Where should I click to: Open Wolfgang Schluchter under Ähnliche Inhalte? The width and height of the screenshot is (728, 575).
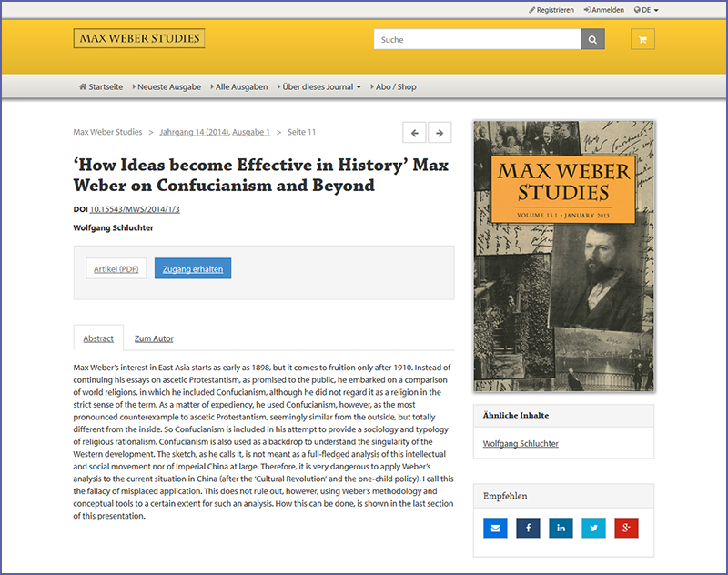click(x=521, y=444)
